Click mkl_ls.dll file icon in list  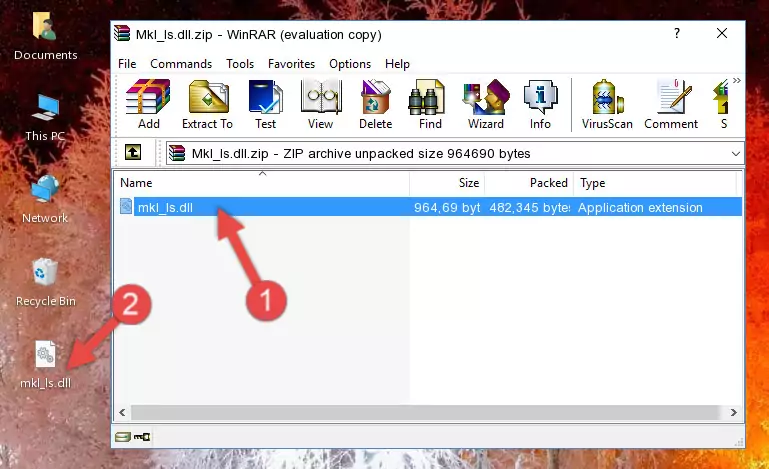coord(126,207)
